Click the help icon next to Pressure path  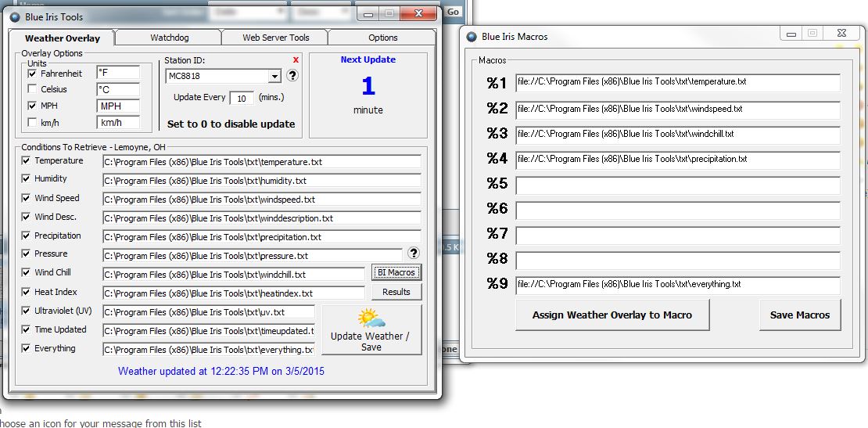(414, 253)
